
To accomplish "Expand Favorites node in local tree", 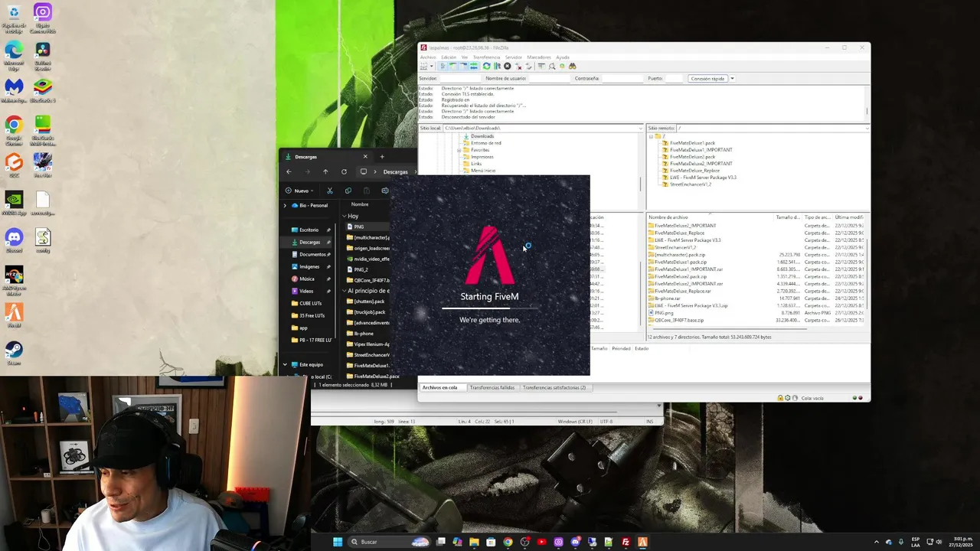I will coord(459,150).
